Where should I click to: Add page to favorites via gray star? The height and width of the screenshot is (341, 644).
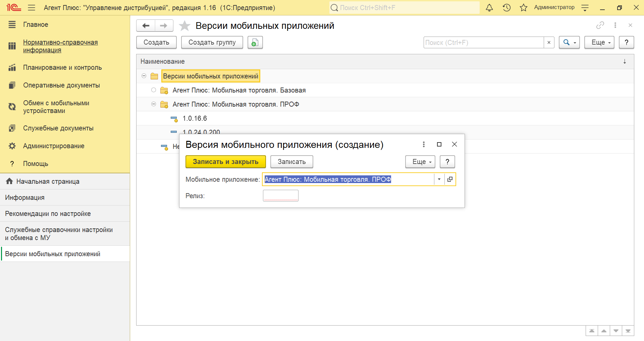(x=184, y=26)
